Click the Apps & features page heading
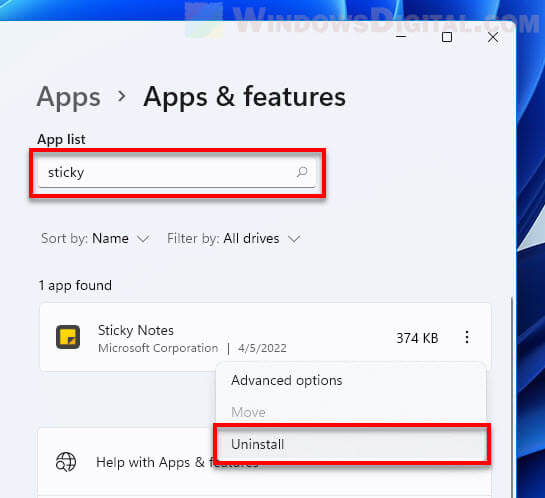 (244, 97)
